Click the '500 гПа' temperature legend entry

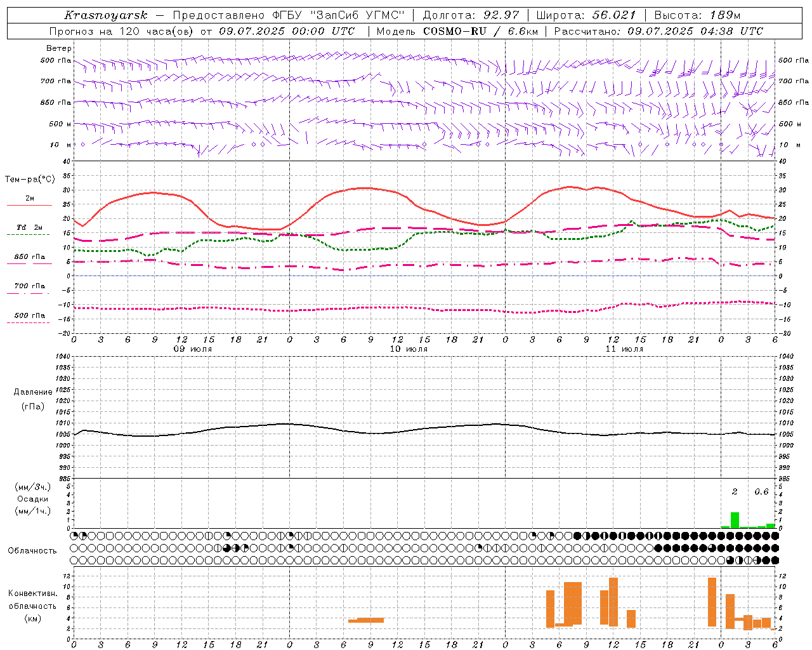30,315
